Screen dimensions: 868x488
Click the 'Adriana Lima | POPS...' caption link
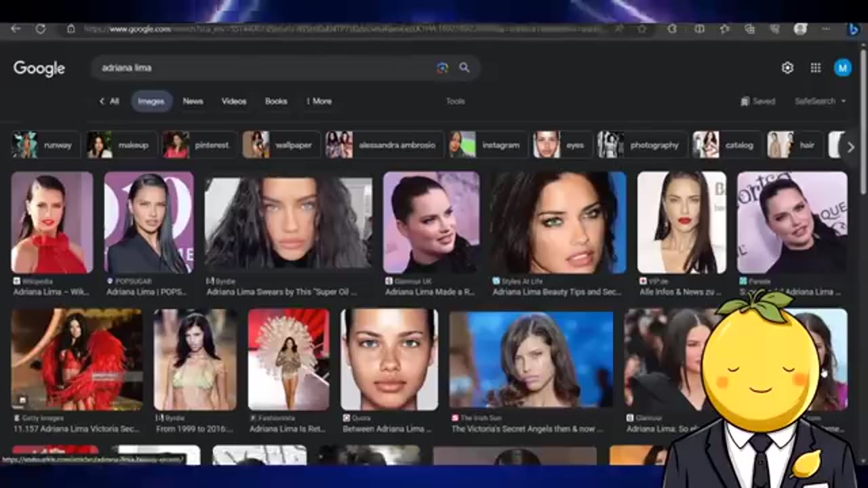[148, 292]
